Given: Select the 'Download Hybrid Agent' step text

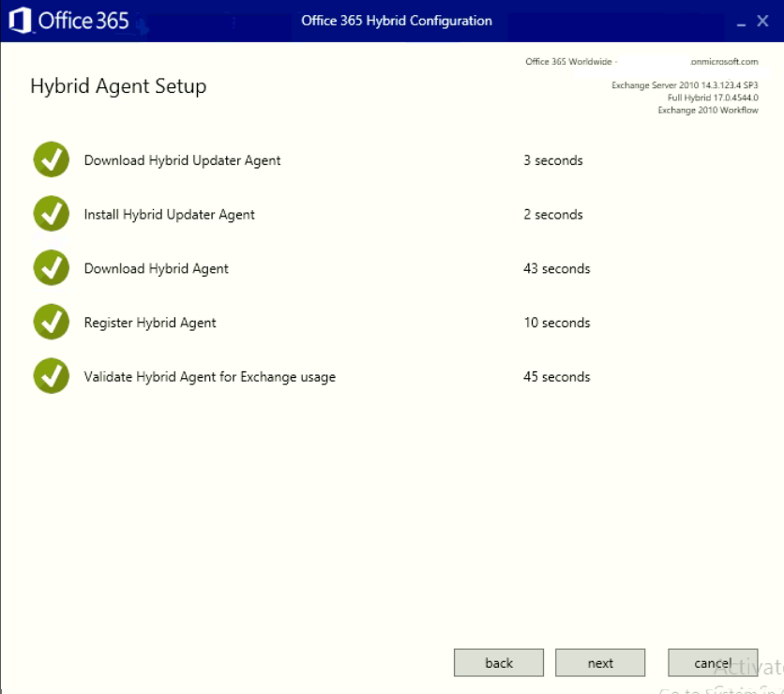Looking at the screenshot, I should click(156, 268).
